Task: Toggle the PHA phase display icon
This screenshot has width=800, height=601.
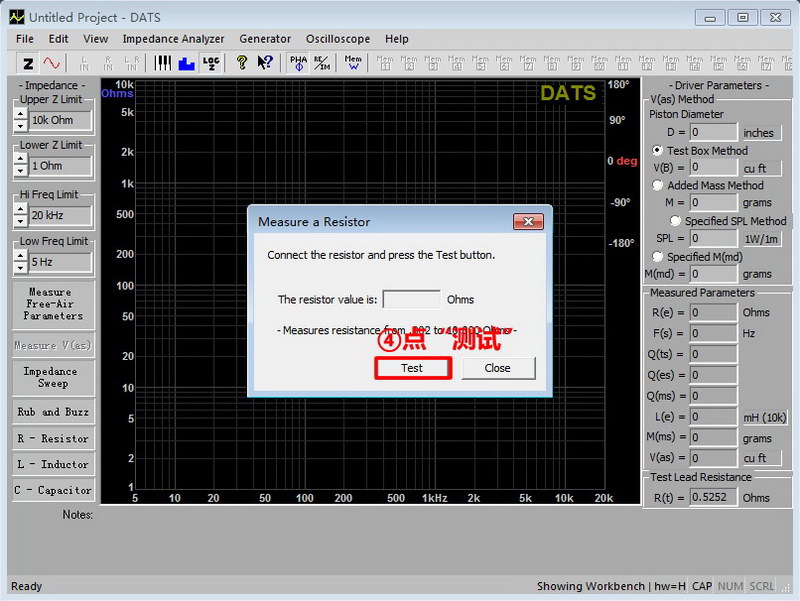Action: pos(298,63)
